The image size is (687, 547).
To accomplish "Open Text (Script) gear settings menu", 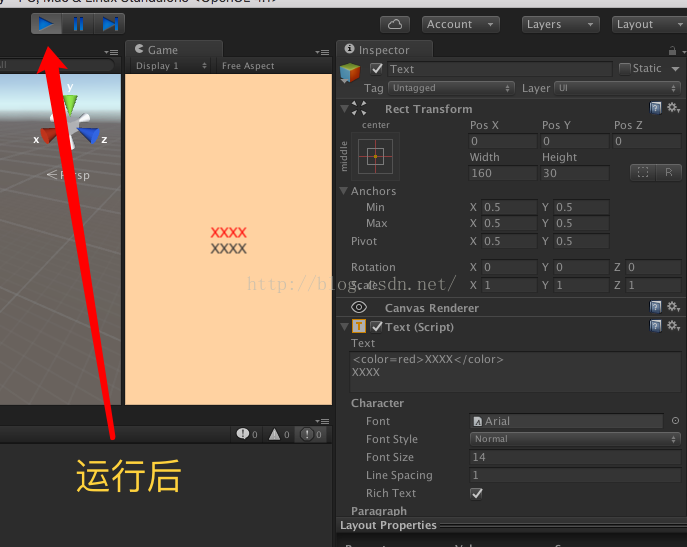I will 673,326.
